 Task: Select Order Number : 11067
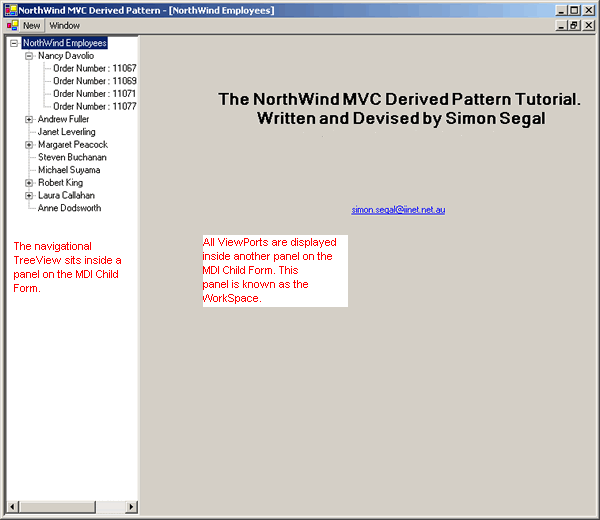95,68
